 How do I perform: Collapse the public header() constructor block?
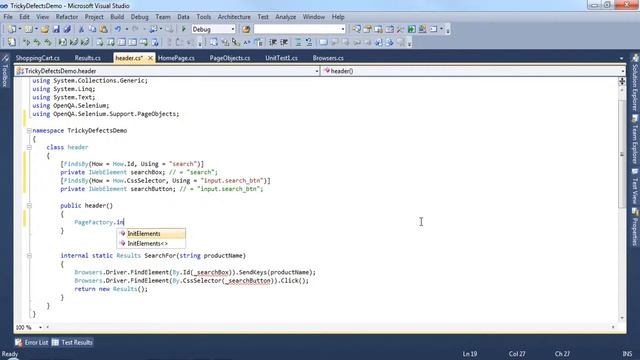point(29,206)
